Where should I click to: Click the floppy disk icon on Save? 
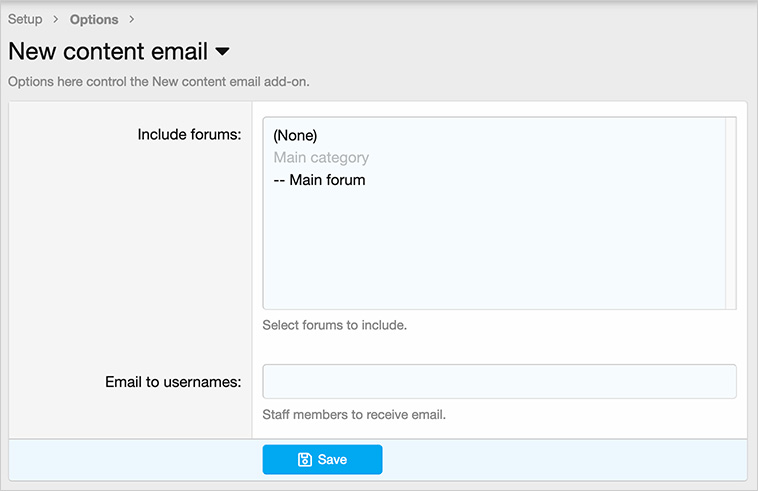pyautogui.click(x=305, y=460)
